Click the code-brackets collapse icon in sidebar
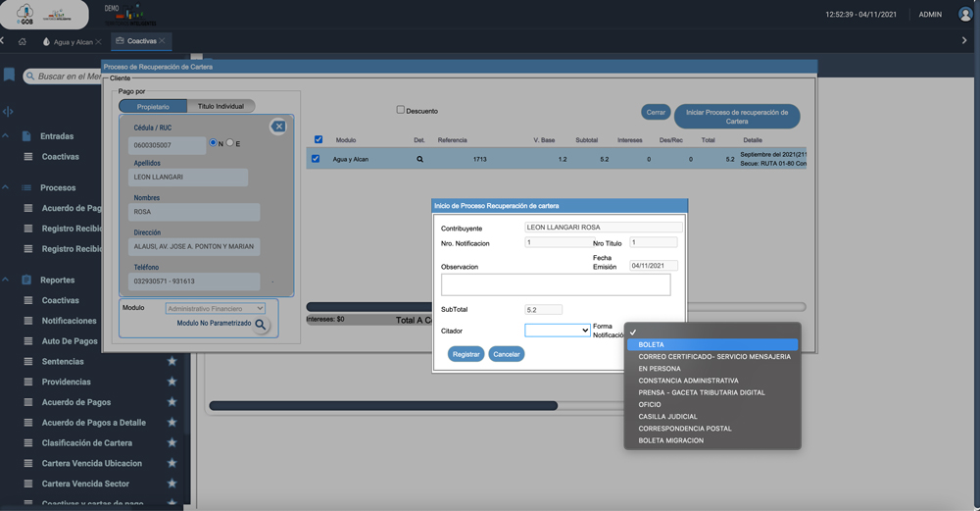This screenshot has width=980, height=511. tap(8, 112)
